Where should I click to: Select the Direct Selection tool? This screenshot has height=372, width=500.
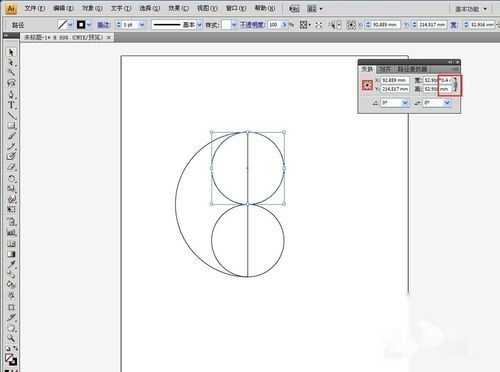click(x=11, y=62)
